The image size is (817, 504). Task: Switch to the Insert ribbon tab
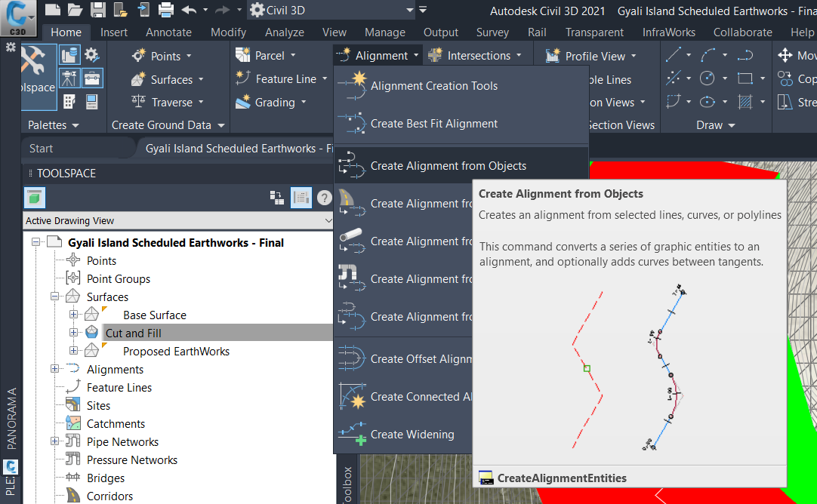coord(113,32)
